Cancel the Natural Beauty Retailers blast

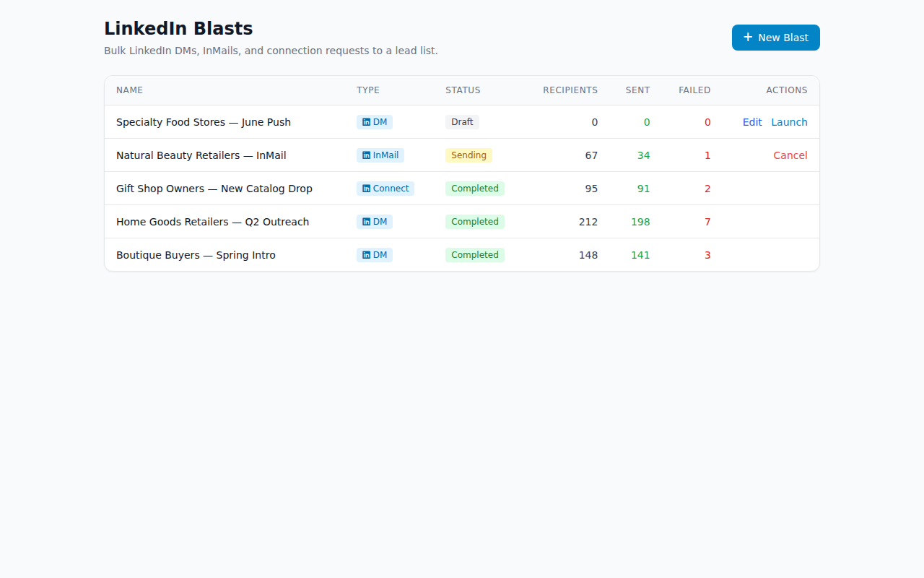pyautogui.click(x=790, y=155)
